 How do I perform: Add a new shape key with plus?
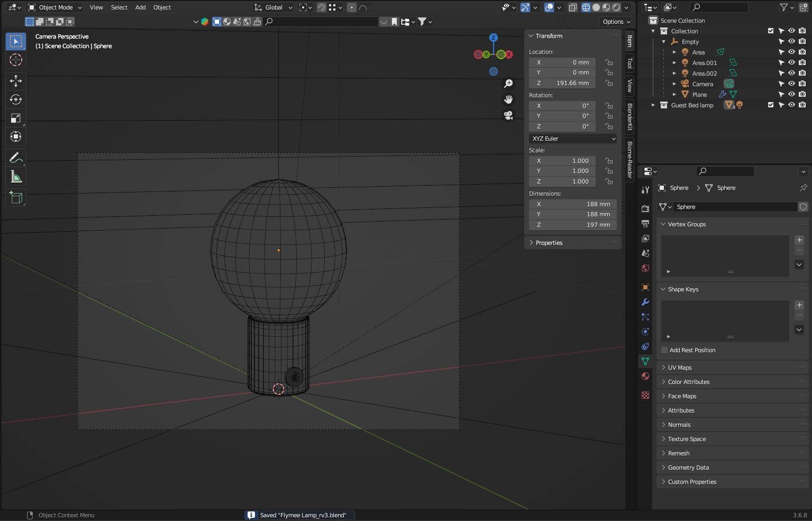(x=799, y=305)
